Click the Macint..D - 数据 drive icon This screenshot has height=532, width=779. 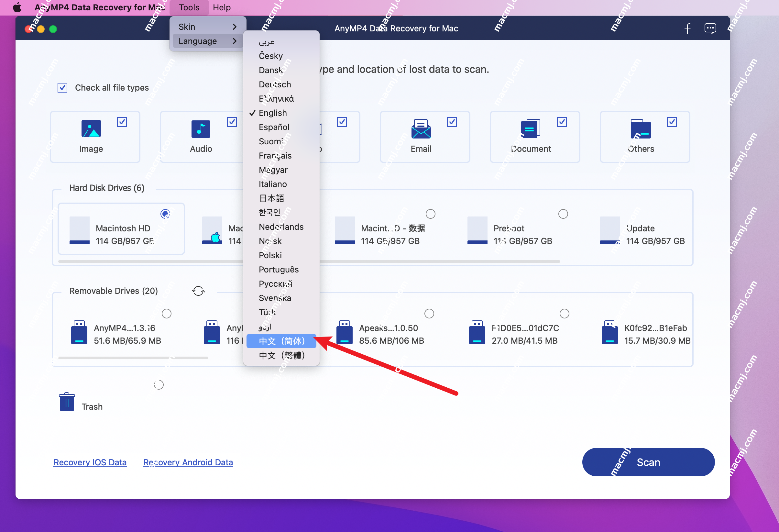pyautogui.click(x=345, y=230)
